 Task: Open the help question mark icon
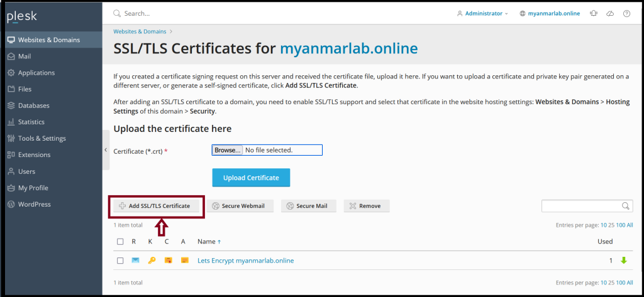626,14
